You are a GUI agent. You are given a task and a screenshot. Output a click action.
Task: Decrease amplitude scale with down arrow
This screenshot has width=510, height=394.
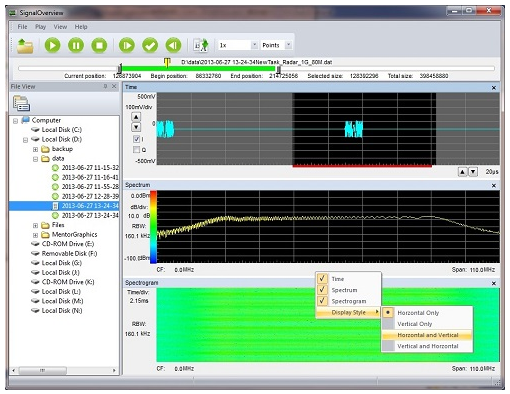136,127
